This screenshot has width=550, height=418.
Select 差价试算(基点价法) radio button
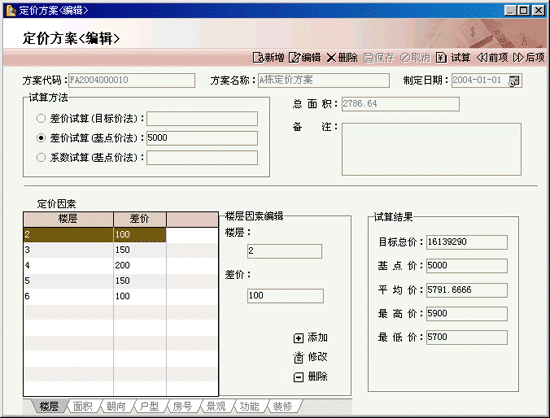click(x=41, y=138)
